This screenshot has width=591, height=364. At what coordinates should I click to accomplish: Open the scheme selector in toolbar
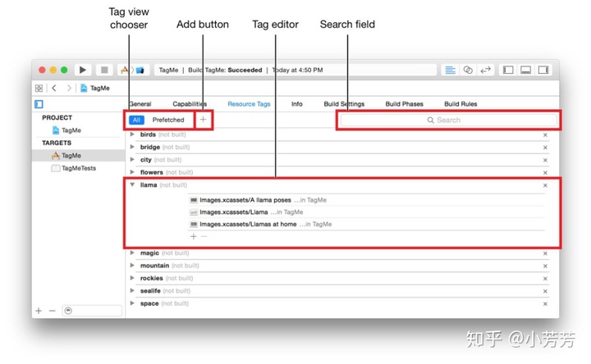[133, 70]
